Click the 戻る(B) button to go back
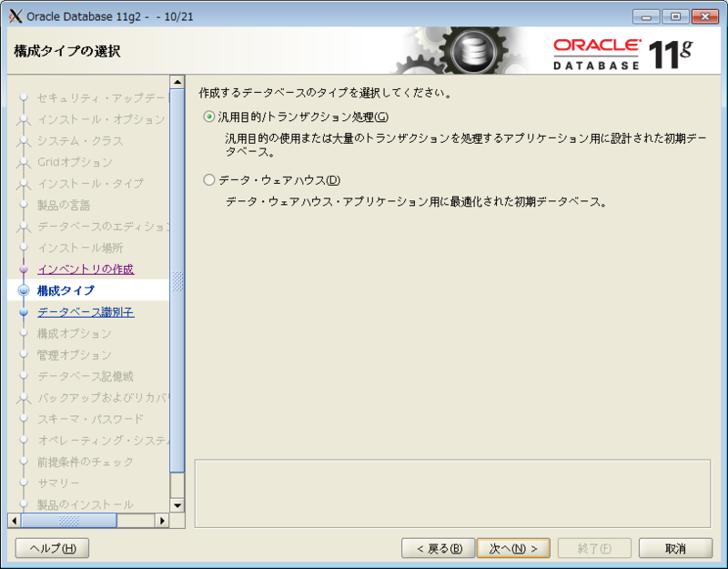Screen dimensions: 728x569 [438, 548]
